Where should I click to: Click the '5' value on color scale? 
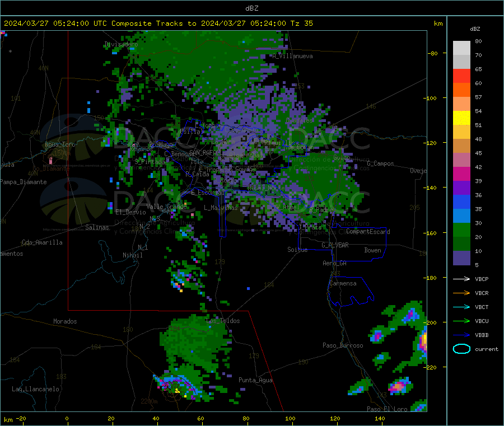tap(477, 265)
